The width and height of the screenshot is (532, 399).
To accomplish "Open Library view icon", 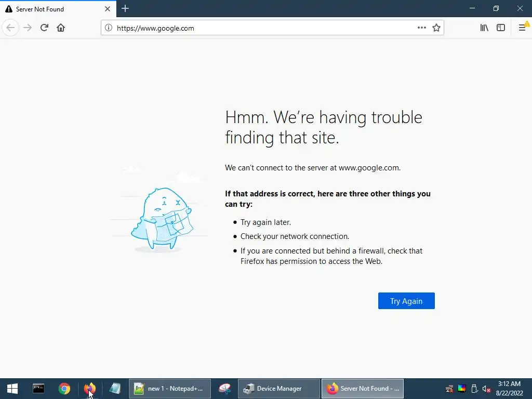I will coord(484,28).
